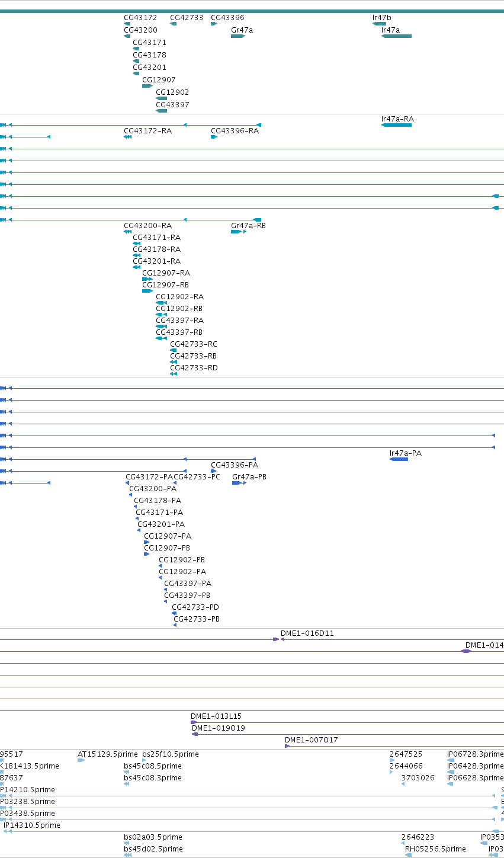Click the Ir47b gene label
This screenshot has height=858, width=504.
coord(382,18)
